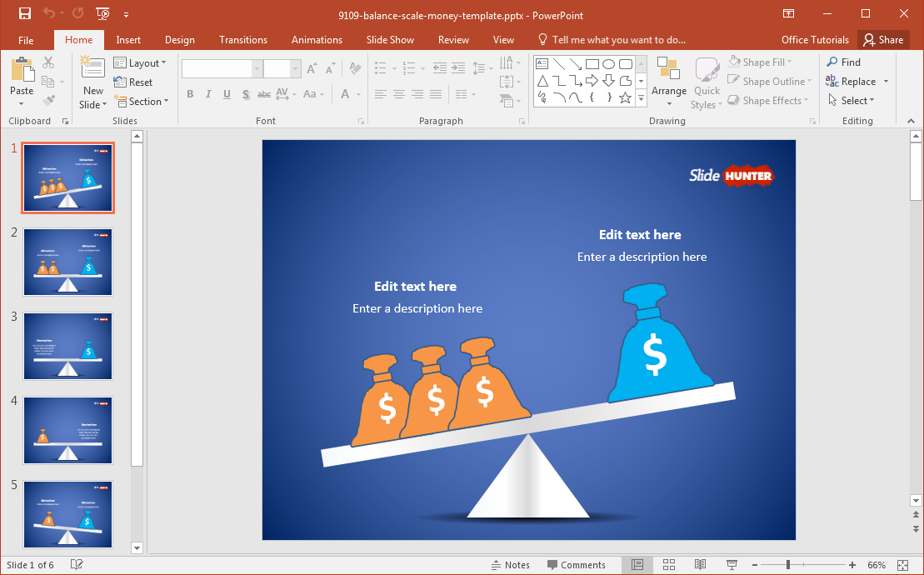Viewport: 924px width, 575px height.
Task: Click the New Slide icon
Action: click(92, 68)
